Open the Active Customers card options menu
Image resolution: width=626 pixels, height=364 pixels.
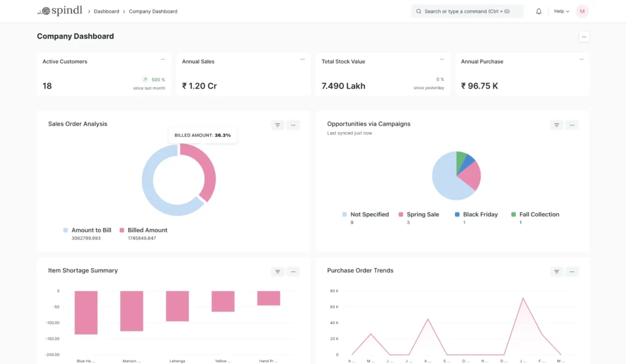click(163, 59)
